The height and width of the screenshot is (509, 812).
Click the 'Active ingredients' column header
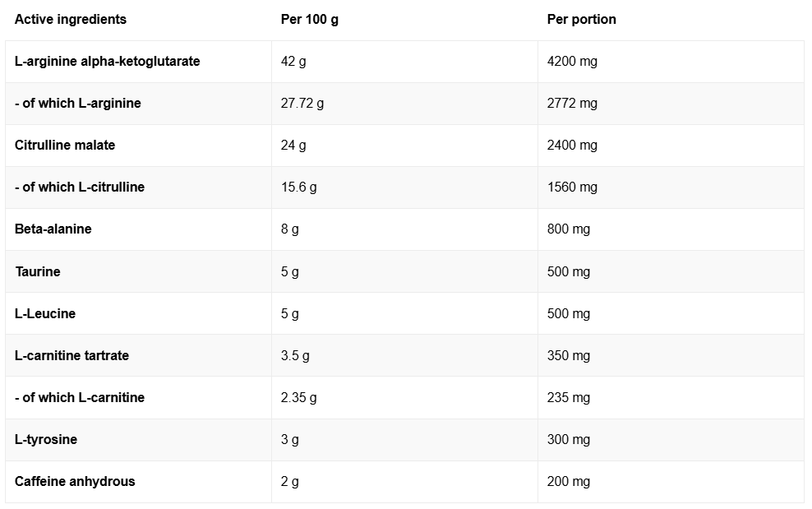pos(71,19)
